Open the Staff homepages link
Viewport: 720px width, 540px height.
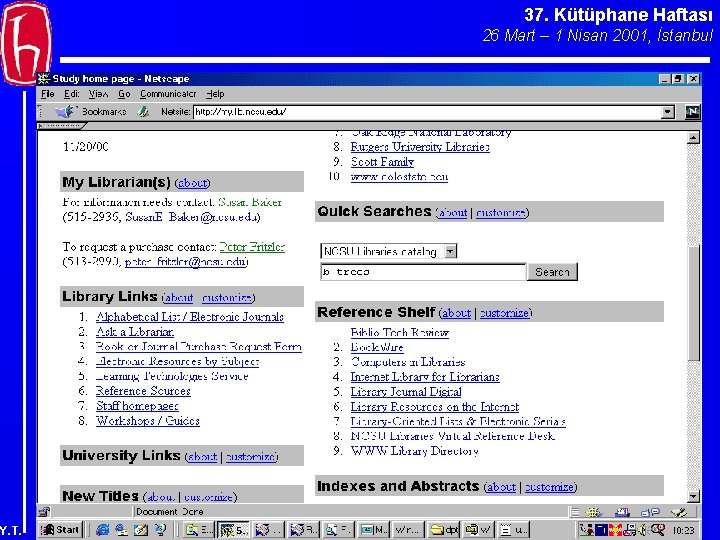tap(137, 406)
